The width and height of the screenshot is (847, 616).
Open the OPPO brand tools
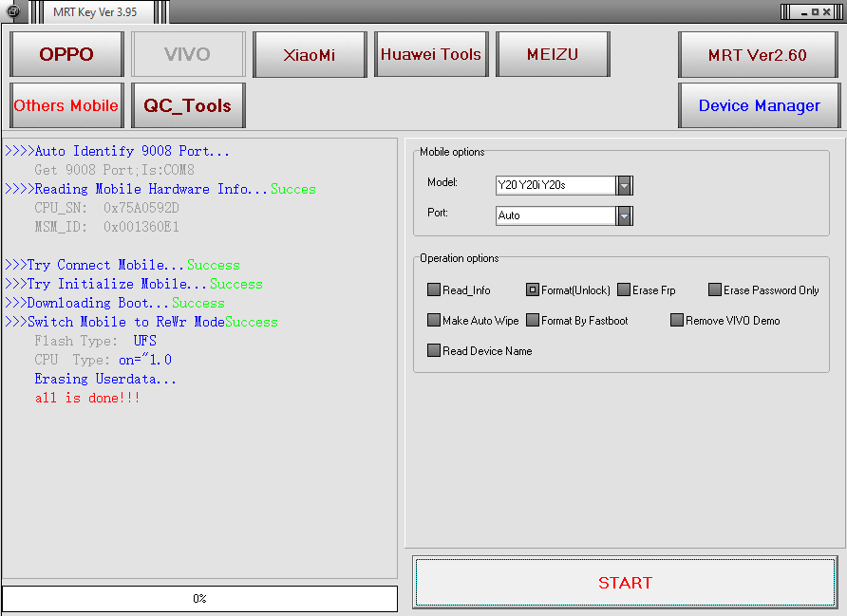pyautogui.click(x=66, y=54)
